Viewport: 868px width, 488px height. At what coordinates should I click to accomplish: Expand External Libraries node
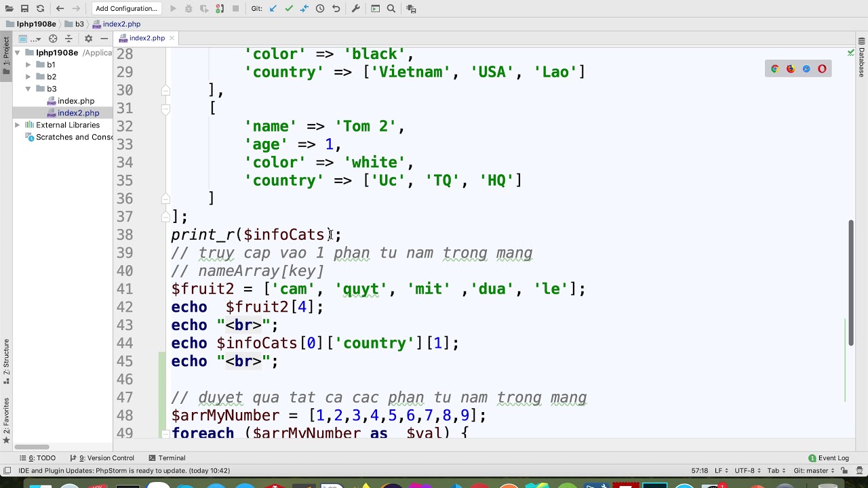17,125
